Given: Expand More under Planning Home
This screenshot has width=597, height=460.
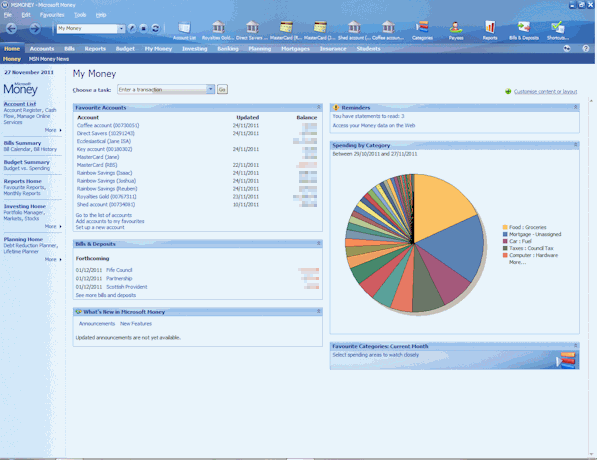Looking at the screenshot, I should coord(53,259).
